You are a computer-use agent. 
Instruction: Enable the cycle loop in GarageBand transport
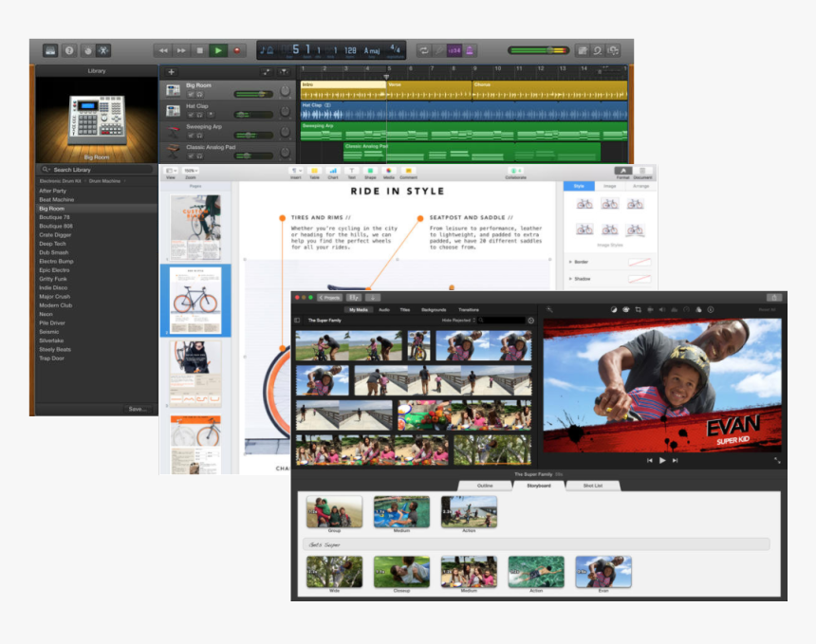[x=424, y=50]
